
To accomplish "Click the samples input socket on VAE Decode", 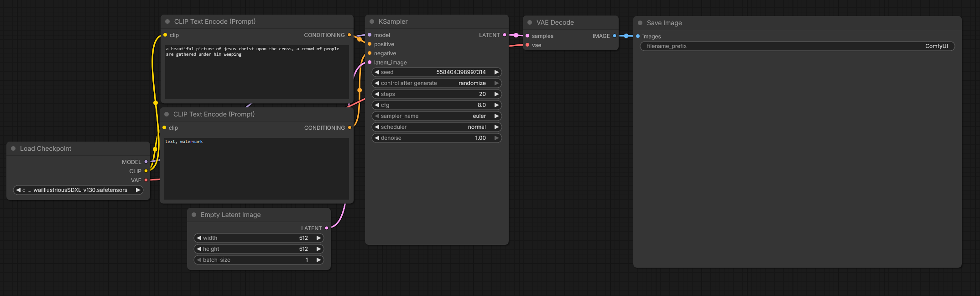I will 527,36.
